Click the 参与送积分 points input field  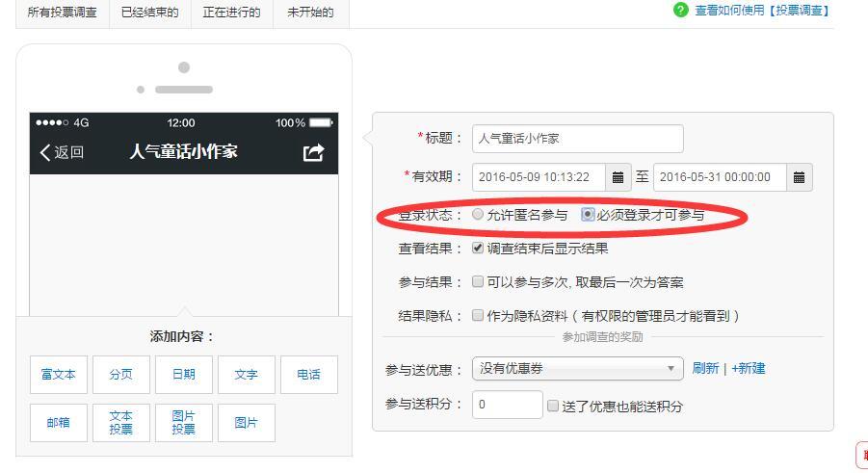coord(507,405)
